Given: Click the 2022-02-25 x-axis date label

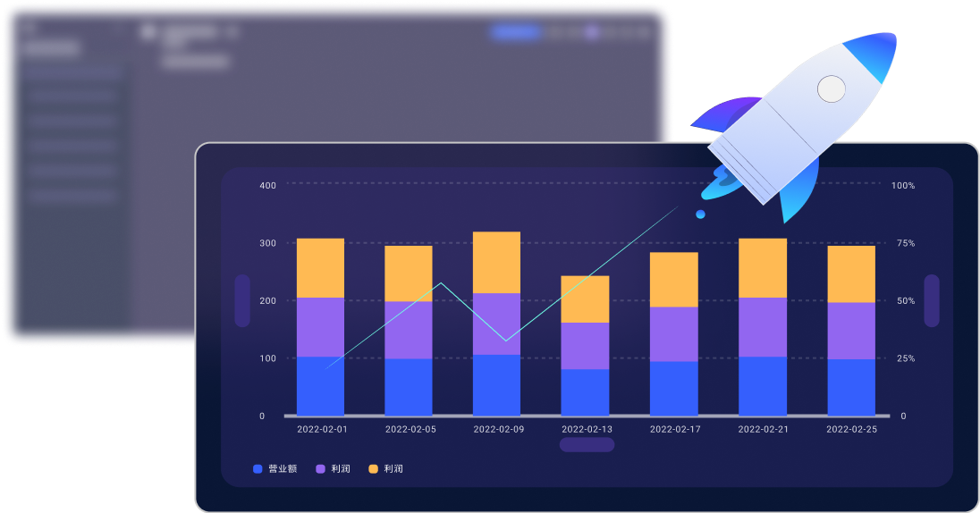Looking at the screenshot, I should point(850,429).
